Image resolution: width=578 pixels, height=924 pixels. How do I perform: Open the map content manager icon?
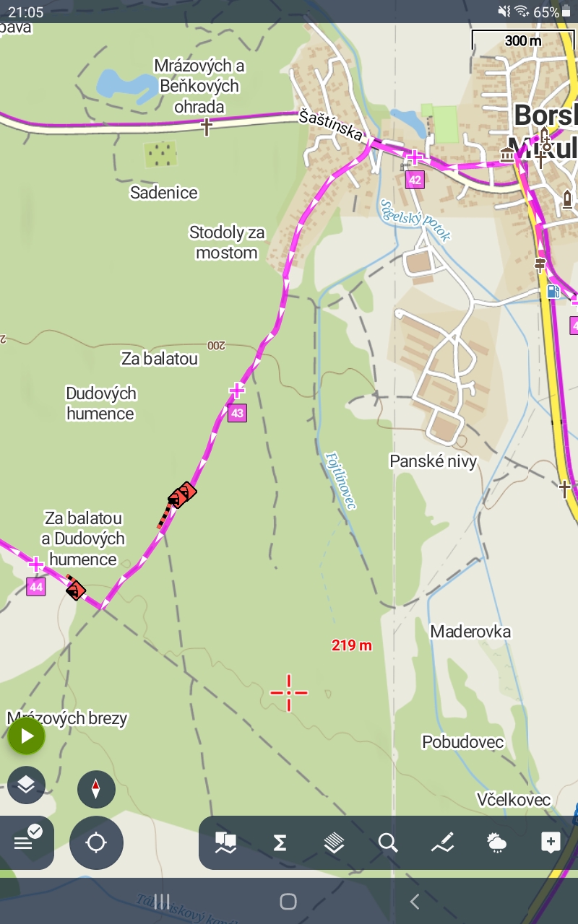(x=225, y=842)
